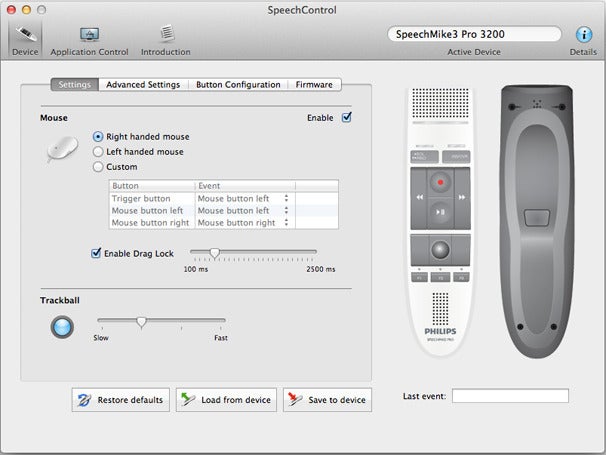Select the Mouse button right row label
Image resolution: width=606 pixels, height=455 pixels.
[x=150, y=223]
